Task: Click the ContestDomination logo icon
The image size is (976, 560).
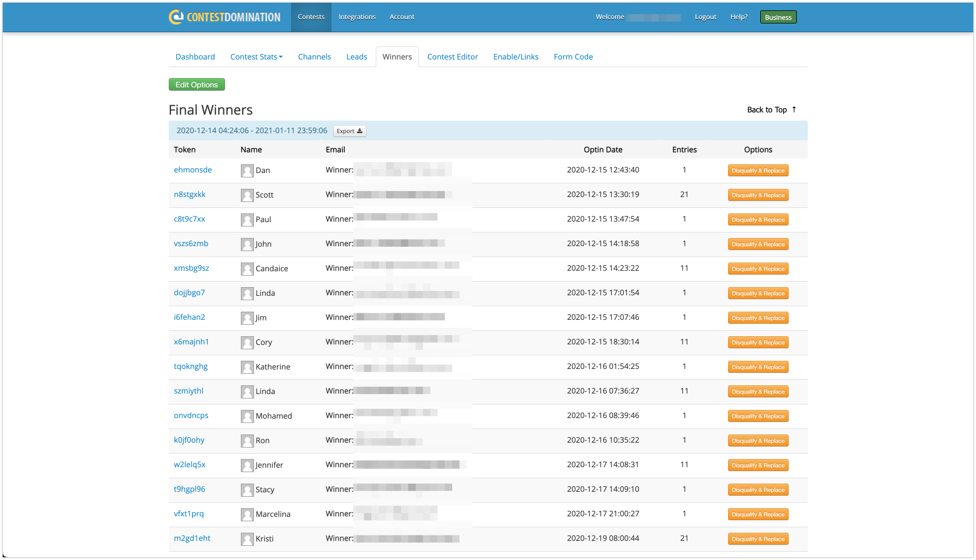Action: pos(176,17)
